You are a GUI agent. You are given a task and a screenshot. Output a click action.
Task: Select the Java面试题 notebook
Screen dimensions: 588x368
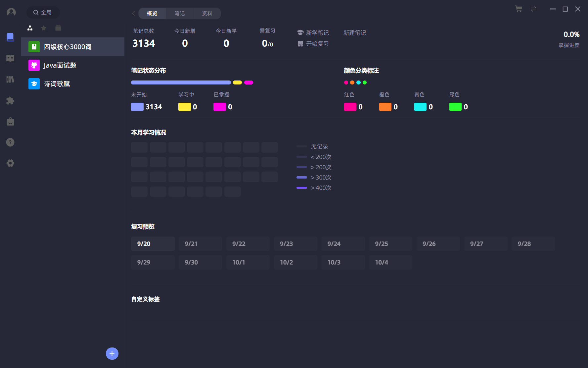(x=60, y=65)
